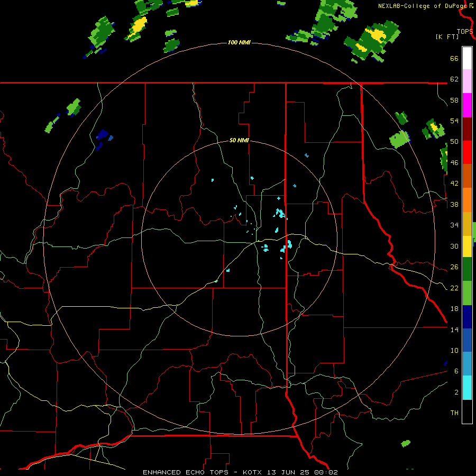
Task: Click the "100 NMI" range ring label
Action: click(x=239, y=42)
